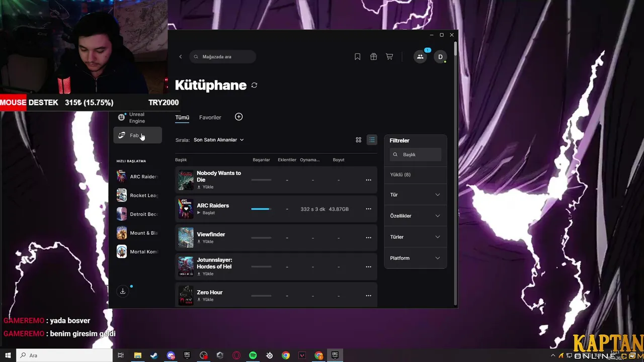Open more options for Nobody Wants to Die
The height and width of the screenshot is (362, 644).
pyautogui.click(x=368, y=180)
